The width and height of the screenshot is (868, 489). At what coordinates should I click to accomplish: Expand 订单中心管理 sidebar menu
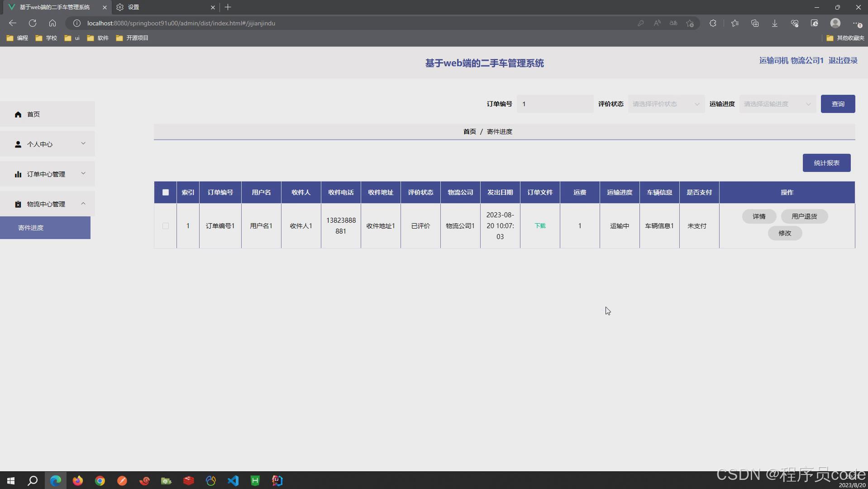pyautogui.click(x=48, y=174)
